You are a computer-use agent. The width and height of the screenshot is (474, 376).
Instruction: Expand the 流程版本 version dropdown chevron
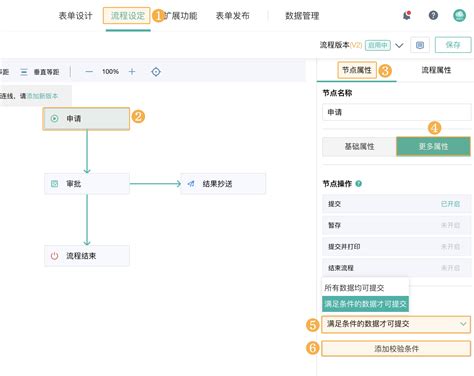tap(399, 45)
